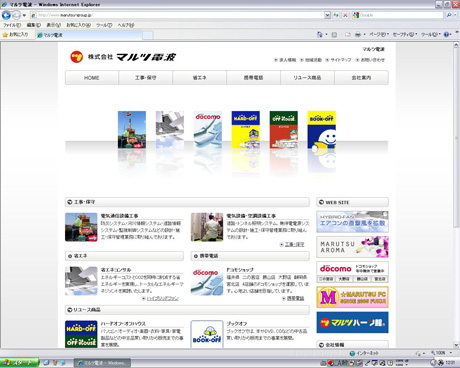Open the 会社案内 navigation tab

361,78
